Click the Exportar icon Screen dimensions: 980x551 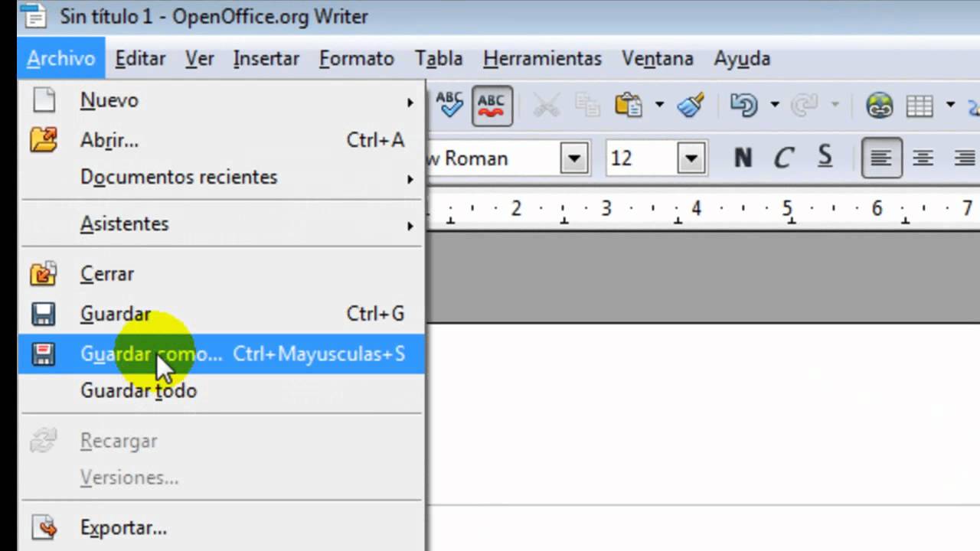tap(44, 527)
